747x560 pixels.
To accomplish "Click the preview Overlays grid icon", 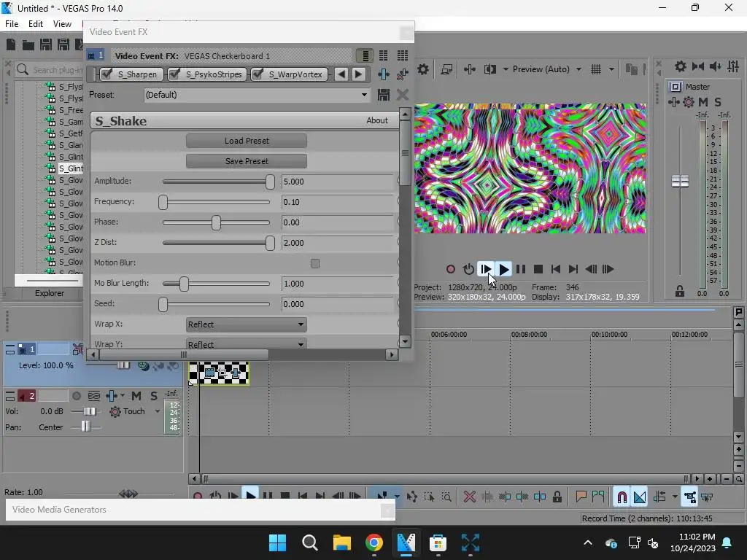I will [x=596, y=69].
